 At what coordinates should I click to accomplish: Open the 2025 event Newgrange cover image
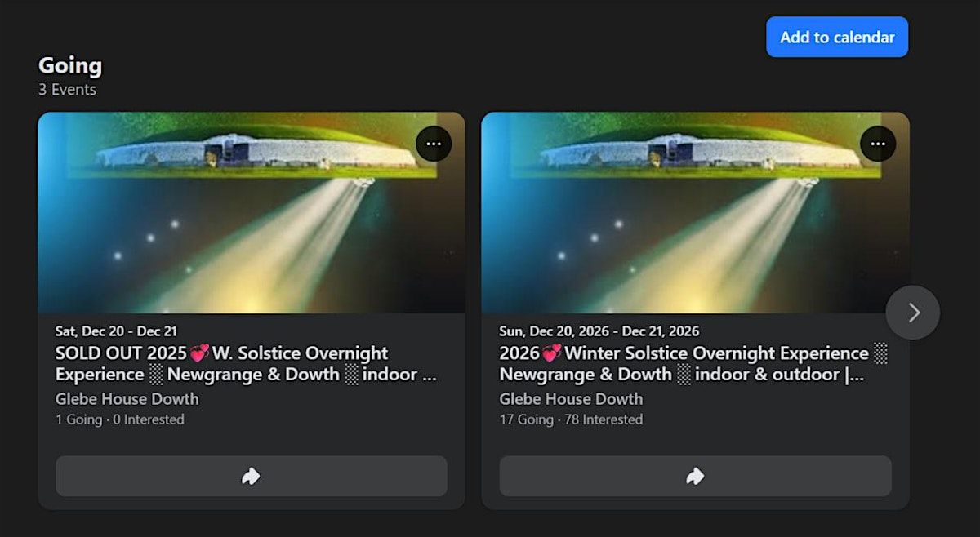(252, 212)
